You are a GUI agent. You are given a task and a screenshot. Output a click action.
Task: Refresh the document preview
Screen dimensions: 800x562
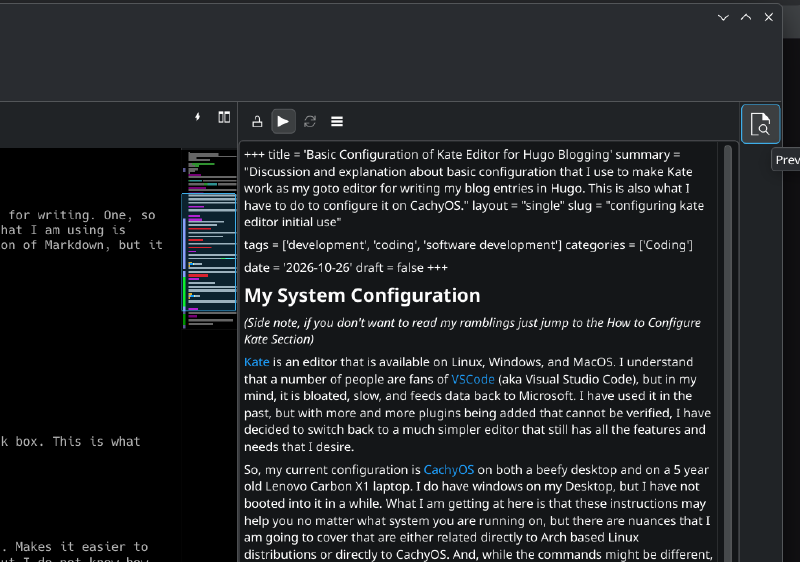(x=310, y=121)
